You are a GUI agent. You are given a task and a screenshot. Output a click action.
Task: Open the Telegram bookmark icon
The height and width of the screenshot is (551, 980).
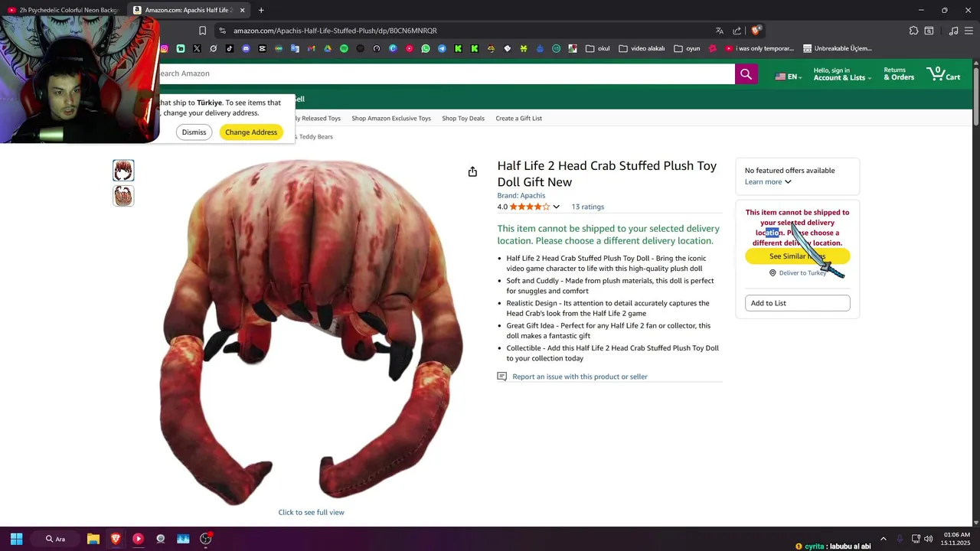(442, 48)
